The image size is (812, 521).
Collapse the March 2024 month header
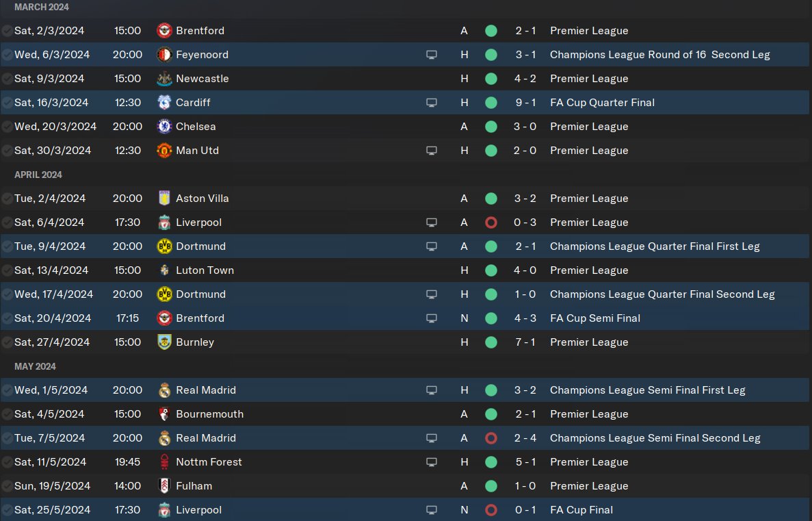[42, 7]
